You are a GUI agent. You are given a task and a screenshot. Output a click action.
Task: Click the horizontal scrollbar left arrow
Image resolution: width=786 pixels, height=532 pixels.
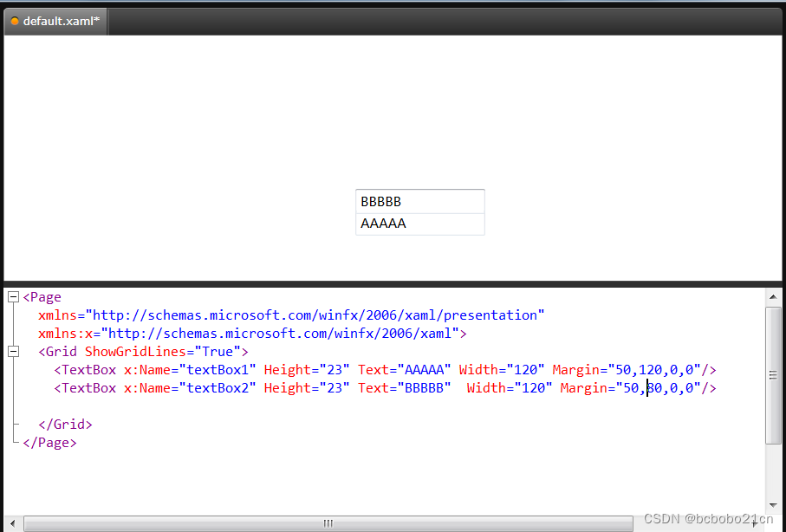[x=13, y=523]
